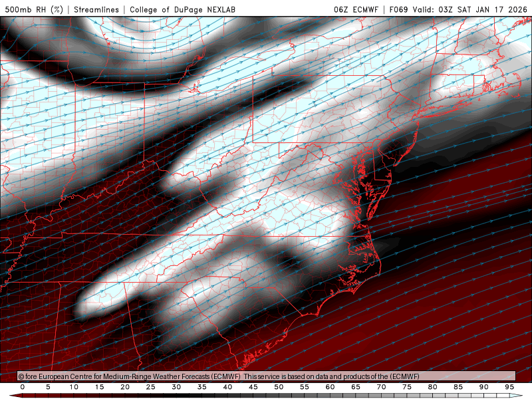Click the 0 label on the color scale
Image resolution: width=532 pixels, height=399 pixels.
coord(23,387)
